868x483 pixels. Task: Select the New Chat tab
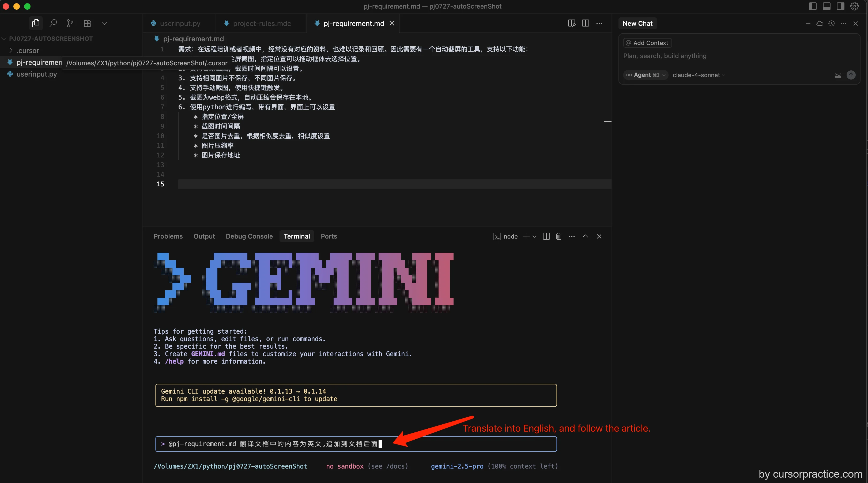(637, 23)
